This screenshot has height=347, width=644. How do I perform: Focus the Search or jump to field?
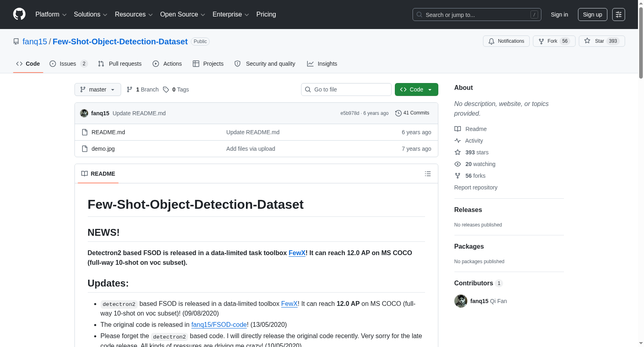(477, 15)
